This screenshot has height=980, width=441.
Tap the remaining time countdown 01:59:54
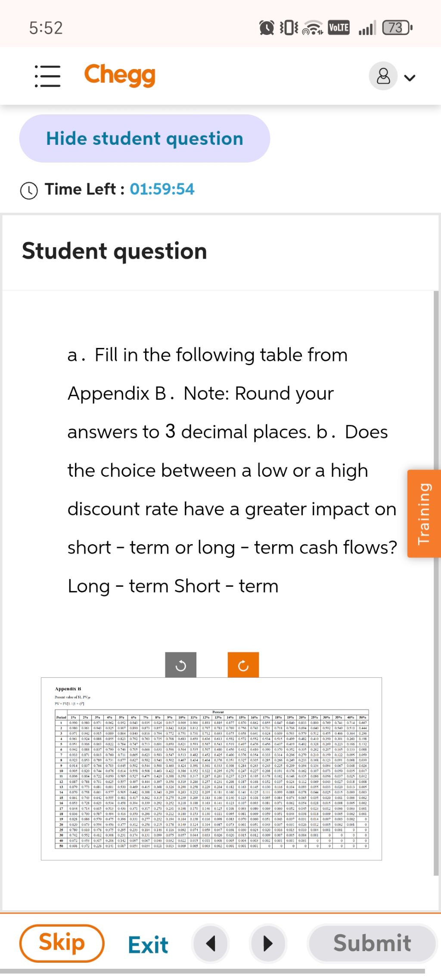click(162, 189)
